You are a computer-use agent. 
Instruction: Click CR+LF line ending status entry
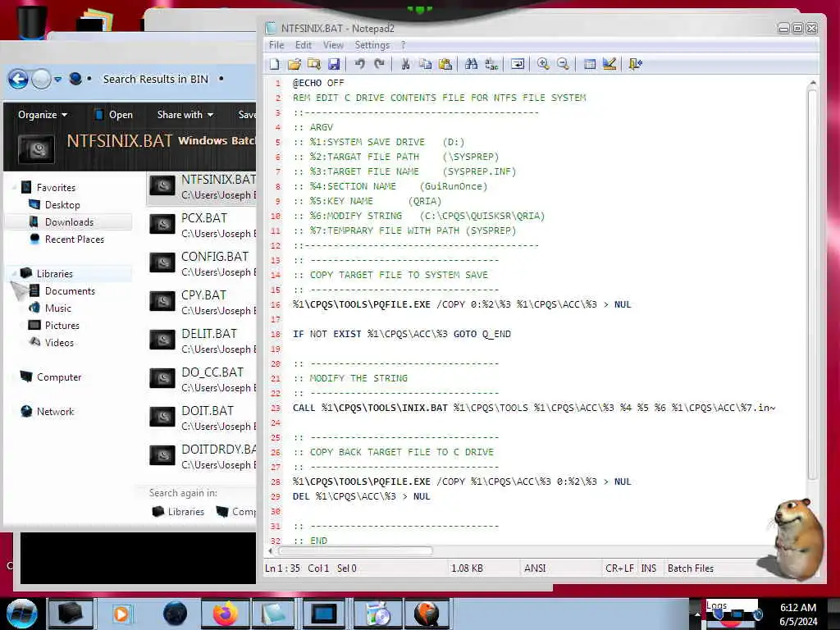pyautogui.click(x=619, y=568)
